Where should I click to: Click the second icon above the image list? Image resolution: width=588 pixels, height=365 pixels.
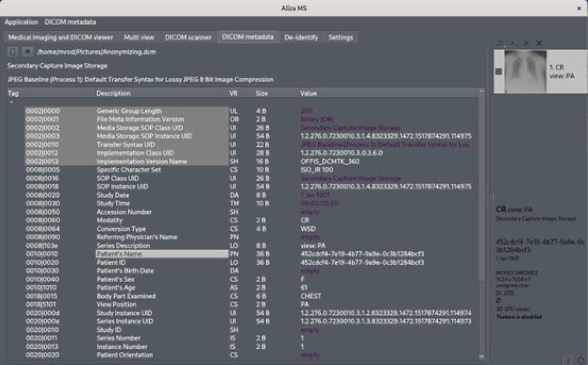click(x=513, y=43)
